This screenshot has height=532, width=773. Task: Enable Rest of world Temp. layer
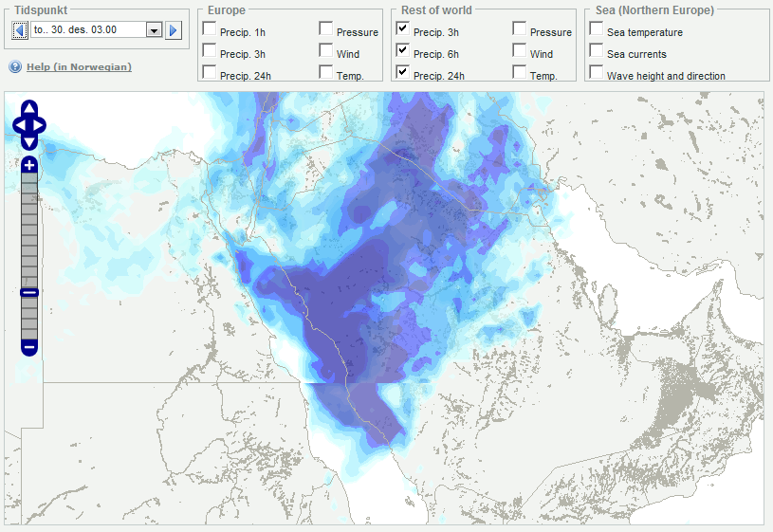click(x=519, y=72)
